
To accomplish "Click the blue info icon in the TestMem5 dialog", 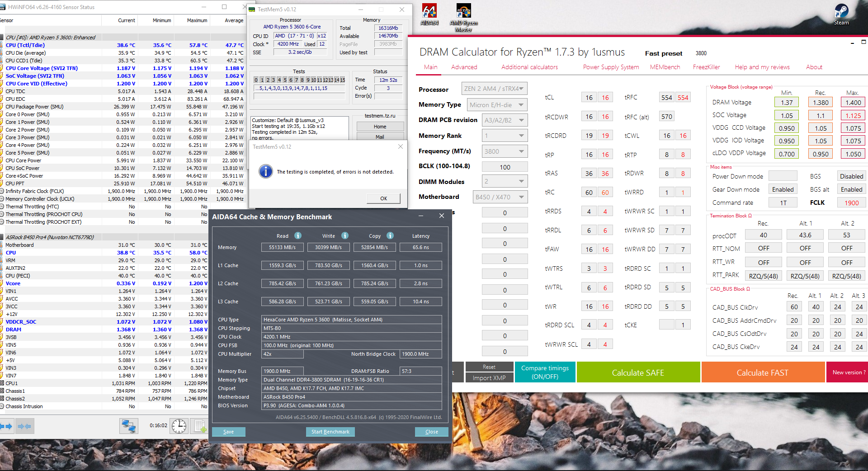I will click(x=266, y=172).
